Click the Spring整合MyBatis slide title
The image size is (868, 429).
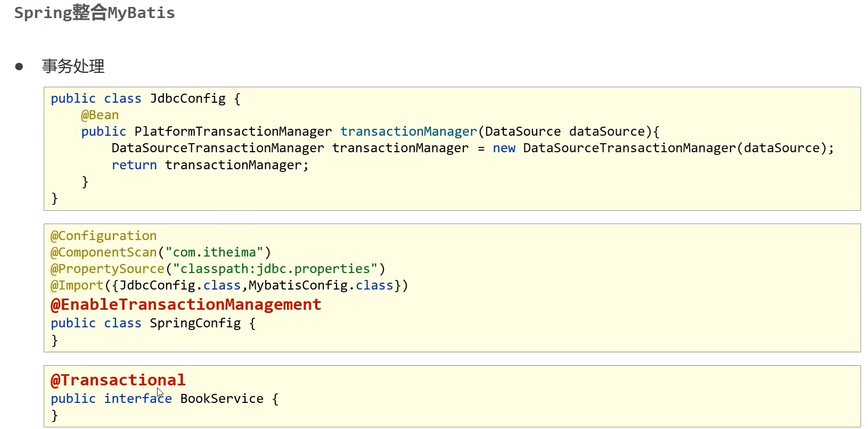(94, 13)
